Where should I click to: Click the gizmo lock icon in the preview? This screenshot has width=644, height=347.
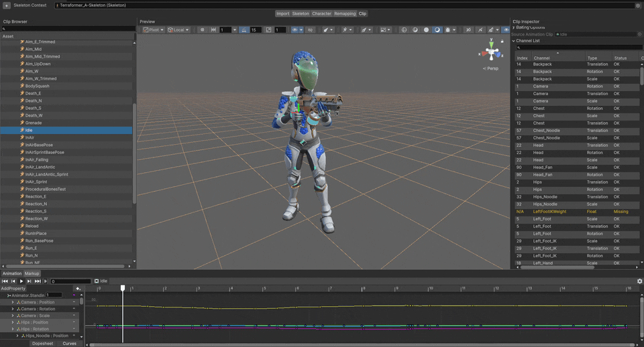click(502, 42)
